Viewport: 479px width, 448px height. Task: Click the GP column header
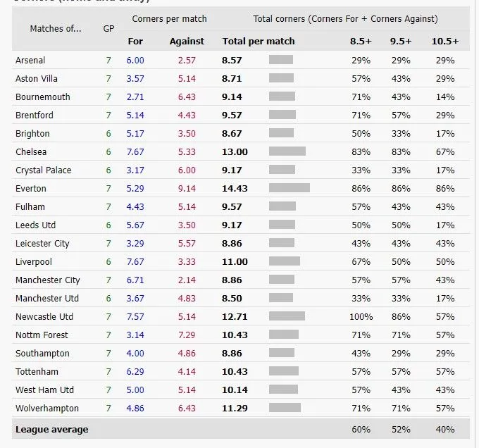[x=108, y=29]
